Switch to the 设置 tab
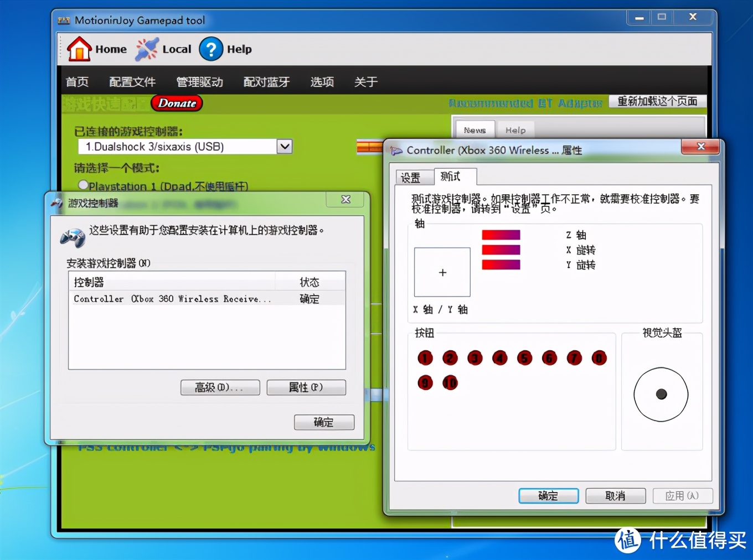Viewport: 753px width, 560px height. (413, 177)
